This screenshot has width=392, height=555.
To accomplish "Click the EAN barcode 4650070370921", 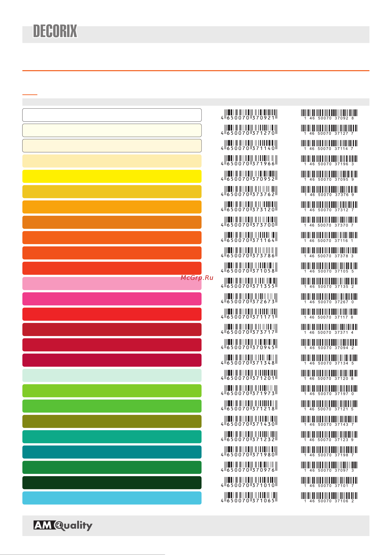I will pos(249,115).
